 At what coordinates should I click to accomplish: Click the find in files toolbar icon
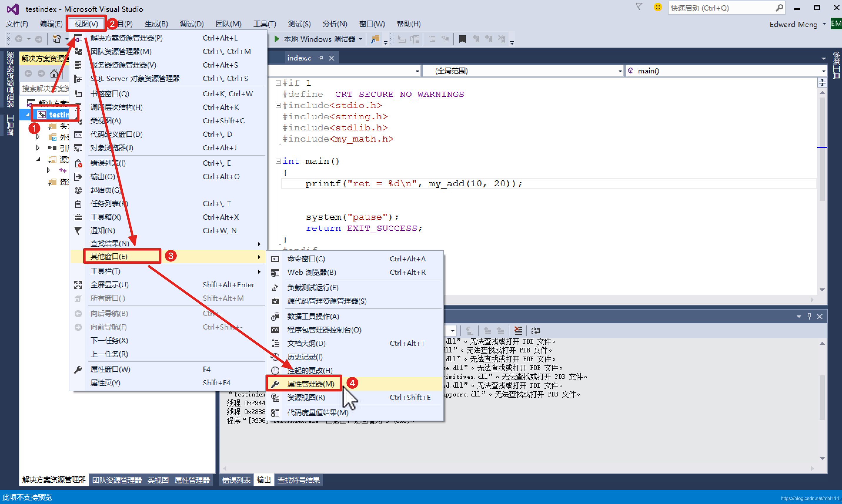pos(375,39)
